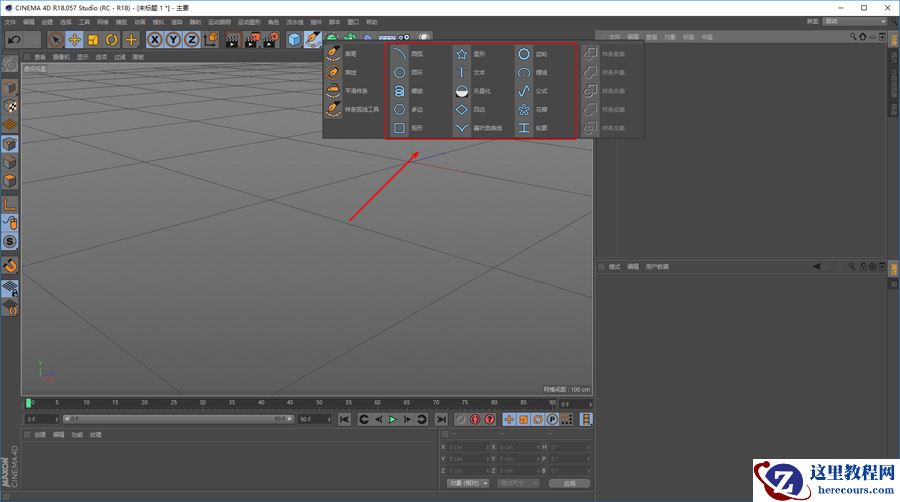The image size is (900, 502).
Task: Toggle parameter (P) keyframe recording
Action: pyautogui.click(x=552, y=419)
